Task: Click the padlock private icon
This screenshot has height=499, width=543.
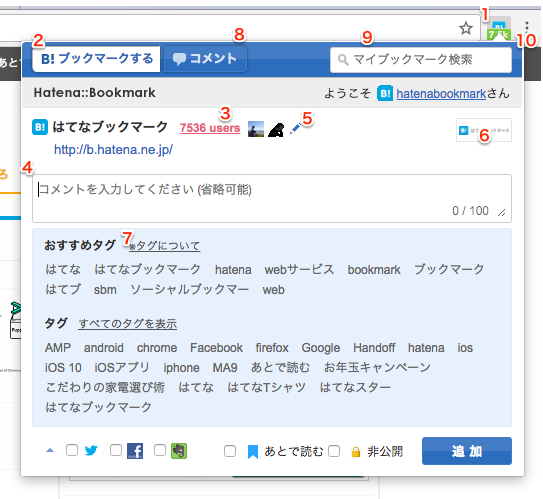Action: pos(356,452)
